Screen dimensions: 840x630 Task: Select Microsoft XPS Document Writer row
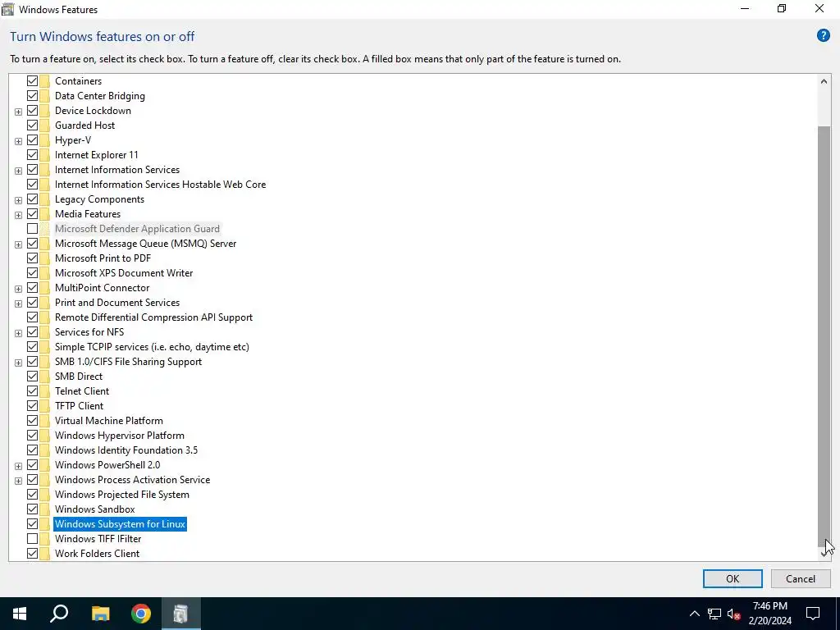124,272
